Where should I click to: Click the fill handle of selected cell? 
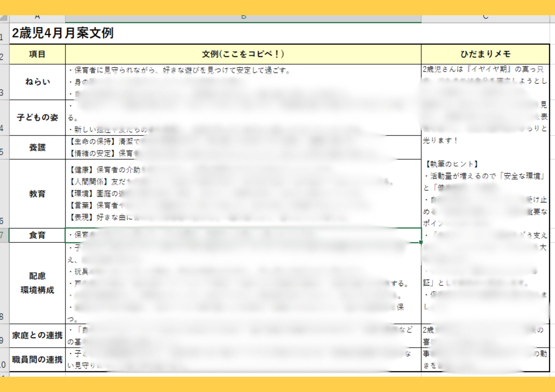(x=421, y=242)
